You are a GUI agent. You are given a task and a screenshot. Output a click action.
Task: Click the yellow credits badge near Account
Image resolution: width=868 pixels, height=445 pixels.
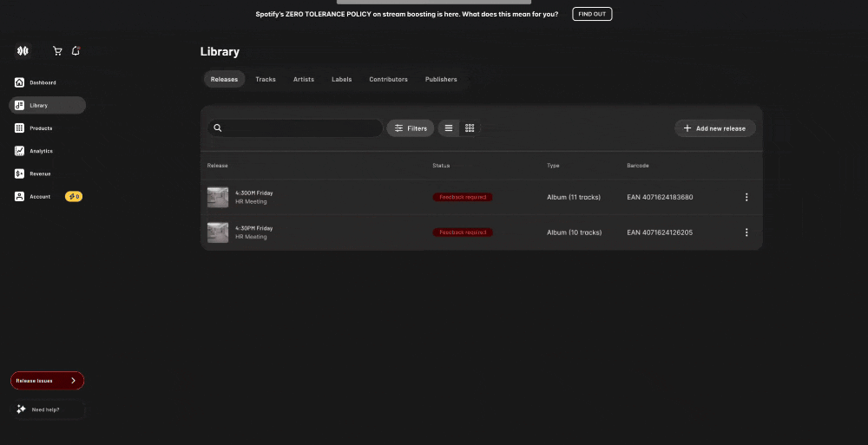(x=74, y=197)
